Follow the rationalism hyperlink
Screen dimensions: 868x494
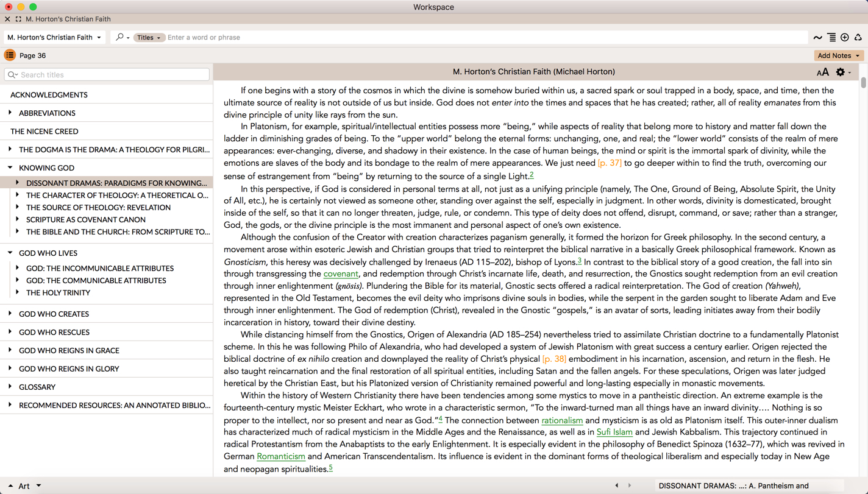click(x=562, y=420)
